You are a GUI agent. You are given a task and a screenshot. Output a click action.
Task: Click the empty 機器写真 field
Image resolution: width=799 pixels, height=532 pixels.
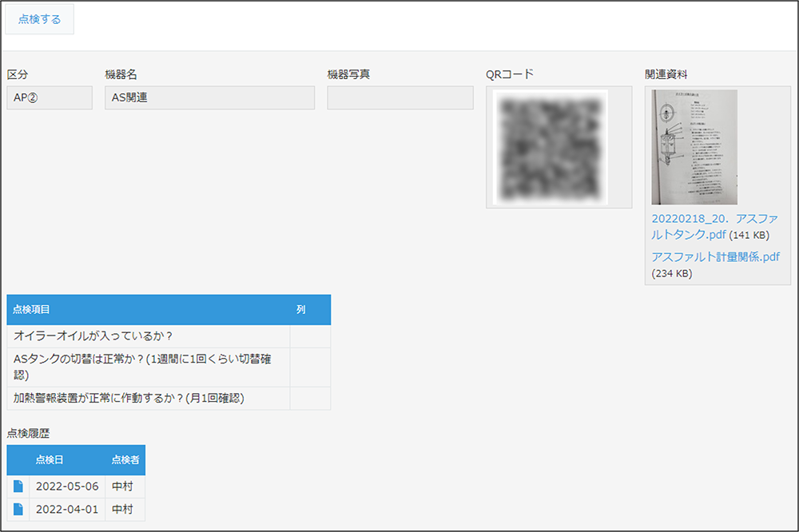point(400,97)
